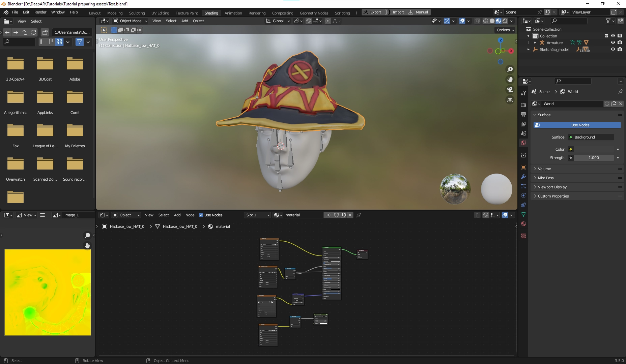Hide Armature in the viewport via eye icon
Viewport: 626px width, 364px height.
click(613, 42)
